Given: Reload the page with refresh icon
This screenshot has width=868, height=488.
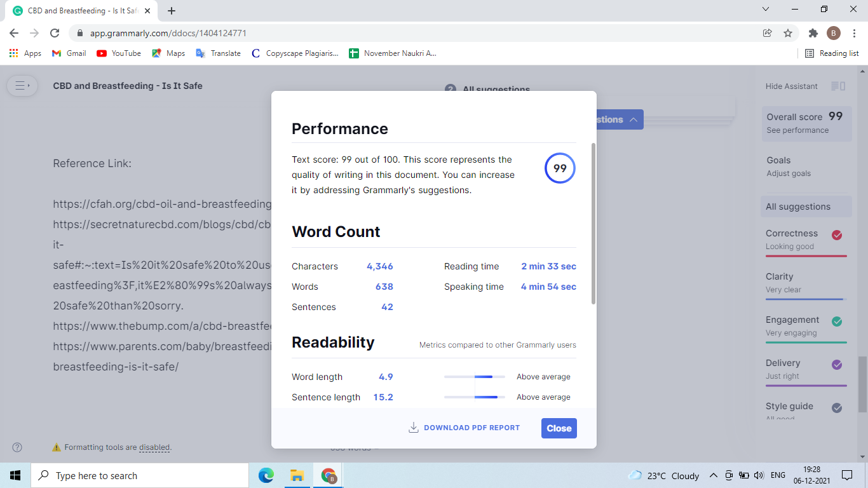Looking at the screenshot, I should click(x=55, y=33).
